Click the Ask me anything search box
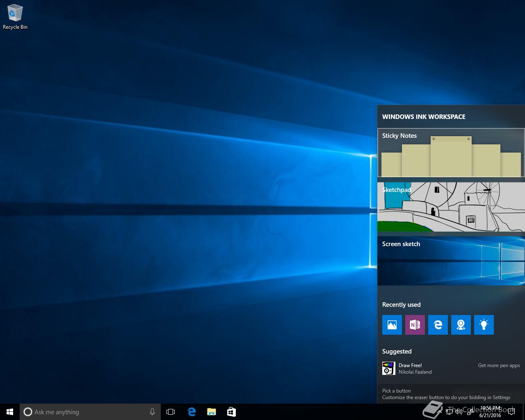Screen dimensions: 525x420 (x=90, y=412)
